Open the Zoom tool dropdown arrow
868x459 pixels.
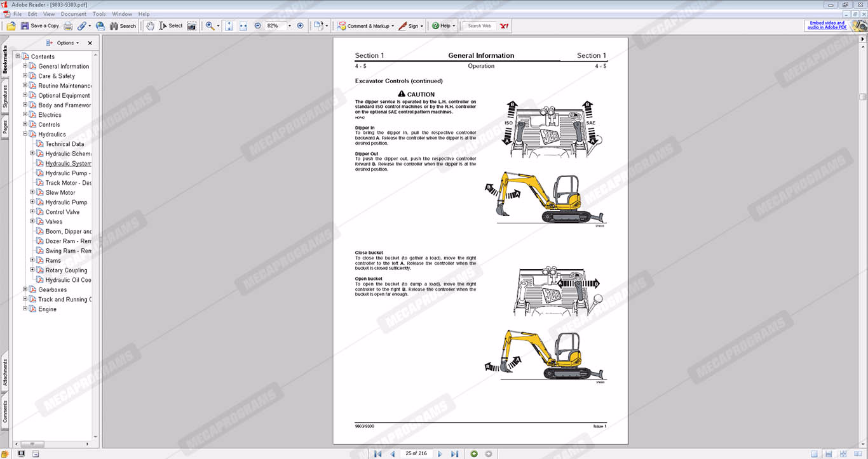[218, 26]
